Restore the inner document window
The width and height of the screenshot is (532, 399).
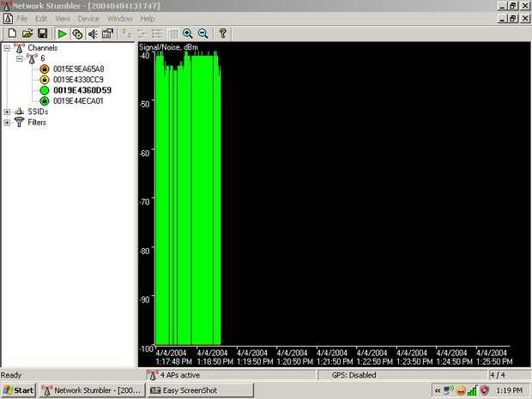512,18
